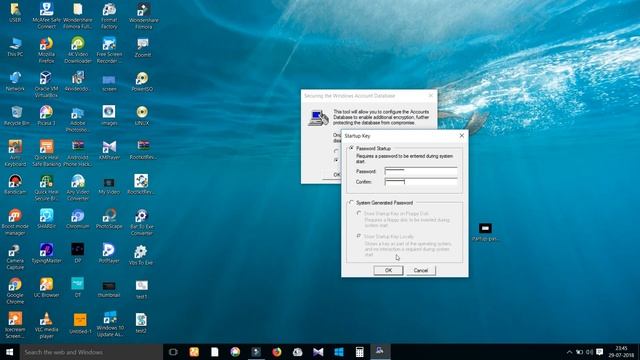Open the Windows 10 Update Assistant shortcut
640x360 pixels.
(x=110, y=324)
